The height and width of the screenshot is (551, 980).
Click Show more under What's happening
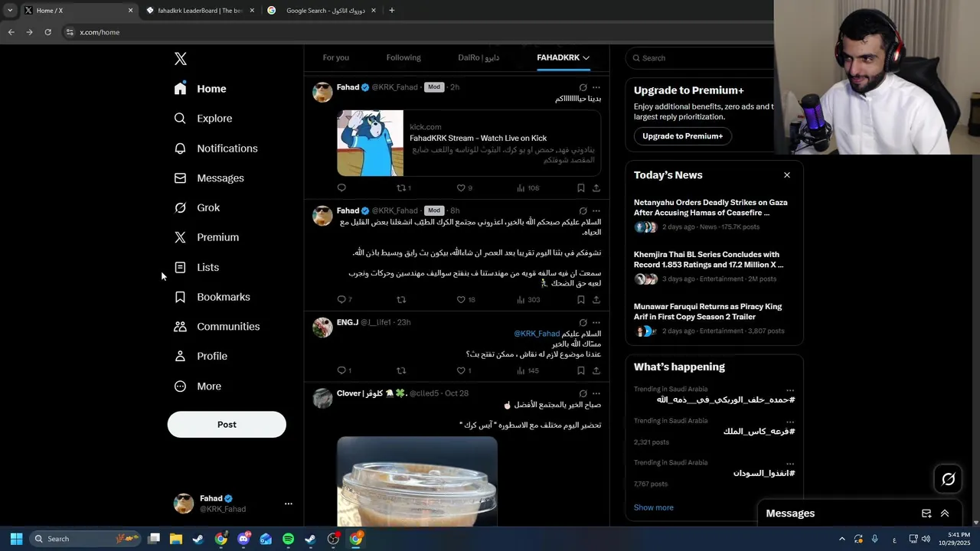(653, 507)
